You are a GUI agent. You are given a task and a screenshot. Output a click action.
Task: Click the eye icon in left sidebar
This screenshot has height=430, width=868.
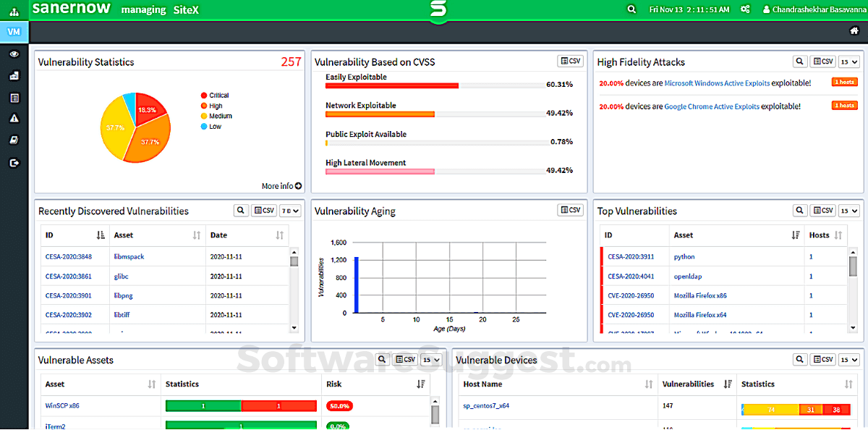pyautogui.click(x=14, y=54)
